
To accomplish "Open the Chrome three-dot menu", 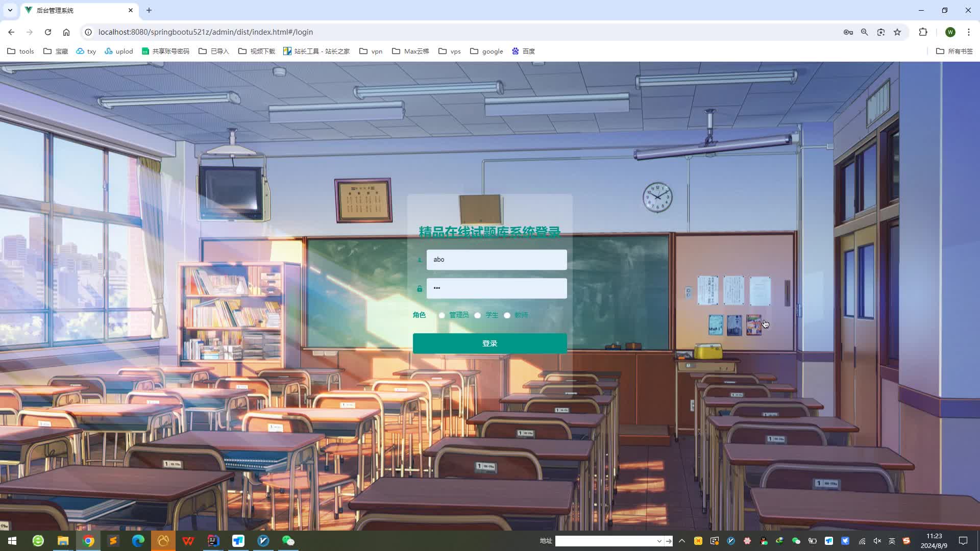I will [x=969, y=32].
